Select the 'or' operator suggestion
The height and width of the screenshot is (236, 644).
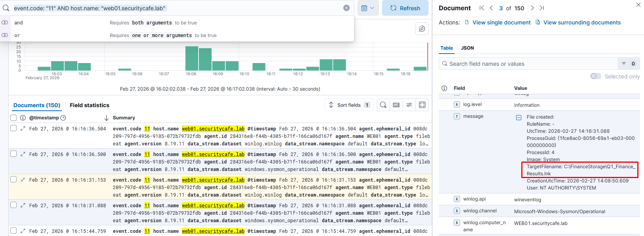pyautogui.click(x=177, y=35)
